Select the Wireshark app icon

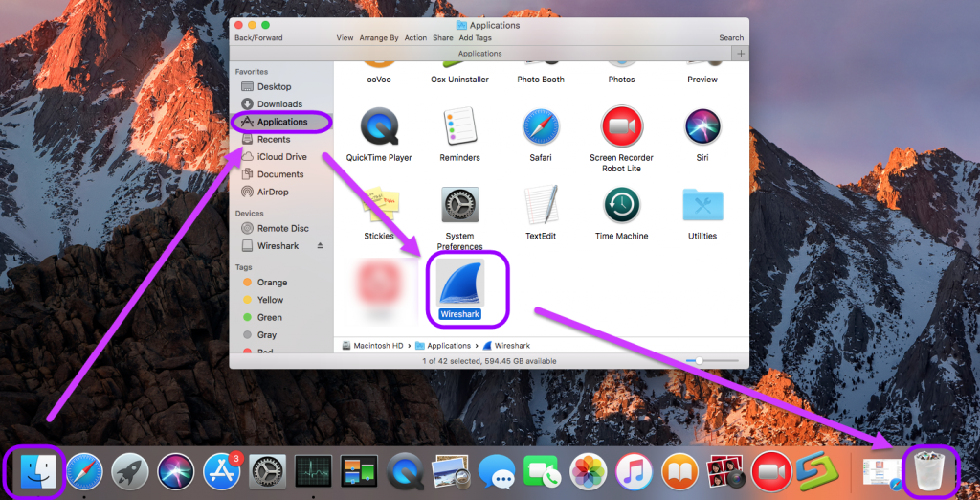pos(460,283)
